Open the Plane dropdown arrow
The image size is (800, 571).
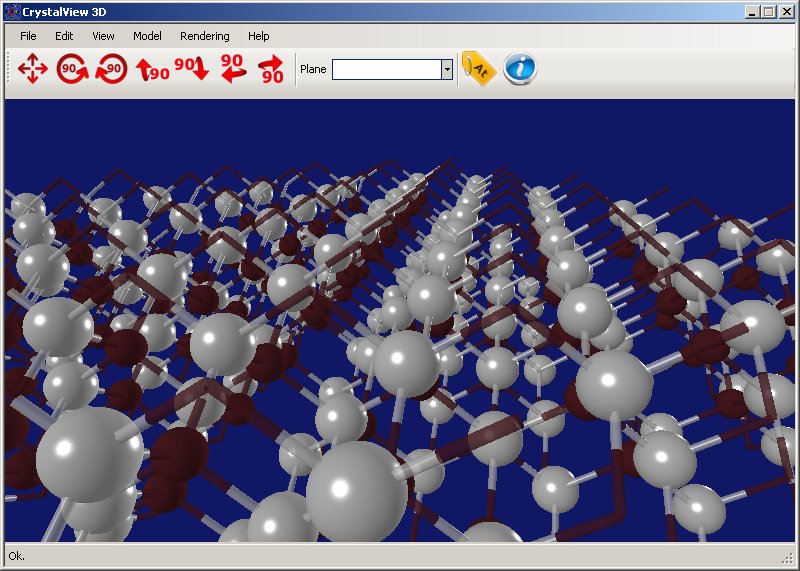[447, 69]
